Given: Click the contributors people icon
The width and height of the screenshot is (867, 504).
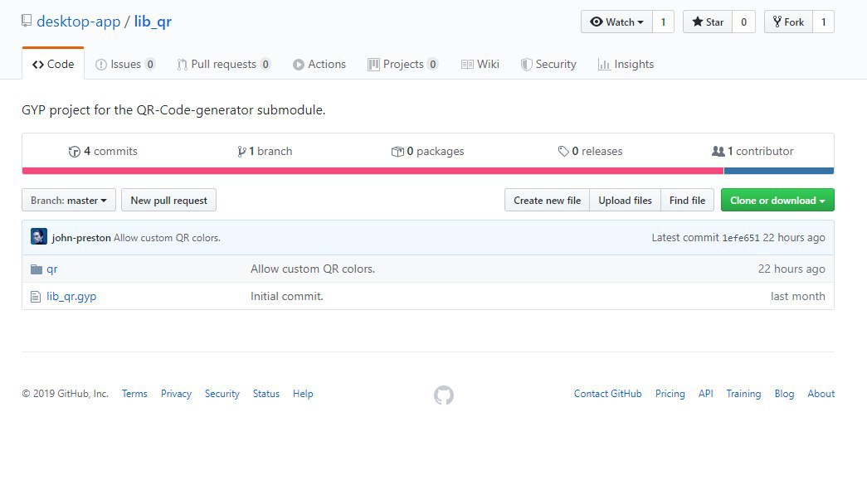Looking at the screenshot, I should (718, 152).
